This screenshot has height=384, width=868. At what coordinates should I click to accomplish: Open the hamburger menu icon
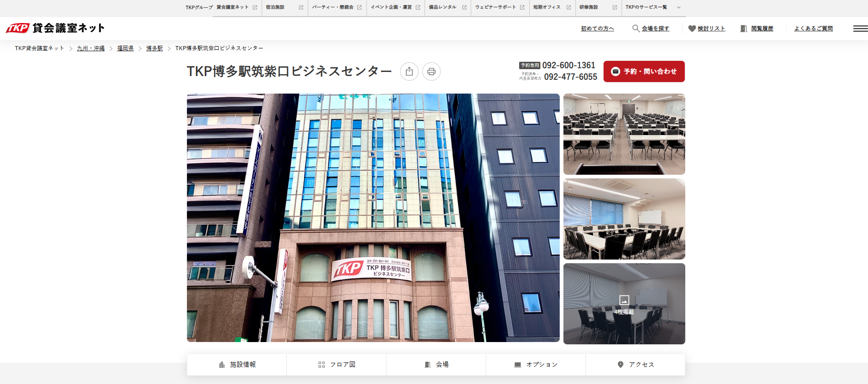(860, 29)
